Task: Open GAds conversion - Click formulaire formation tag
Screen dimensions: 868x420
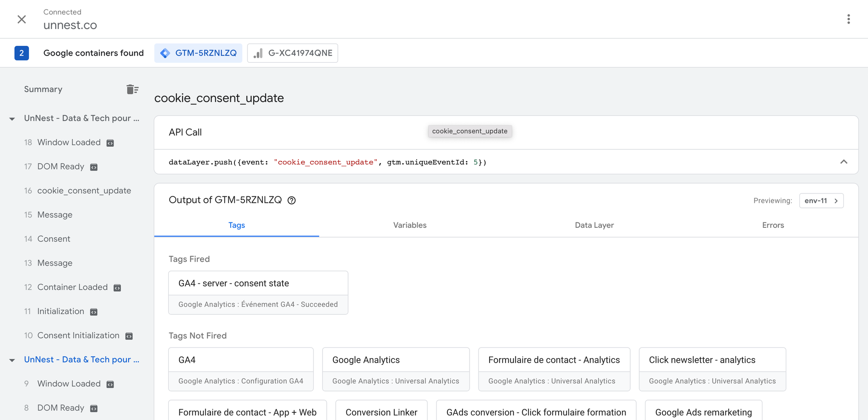Action: tap(536, 410)
